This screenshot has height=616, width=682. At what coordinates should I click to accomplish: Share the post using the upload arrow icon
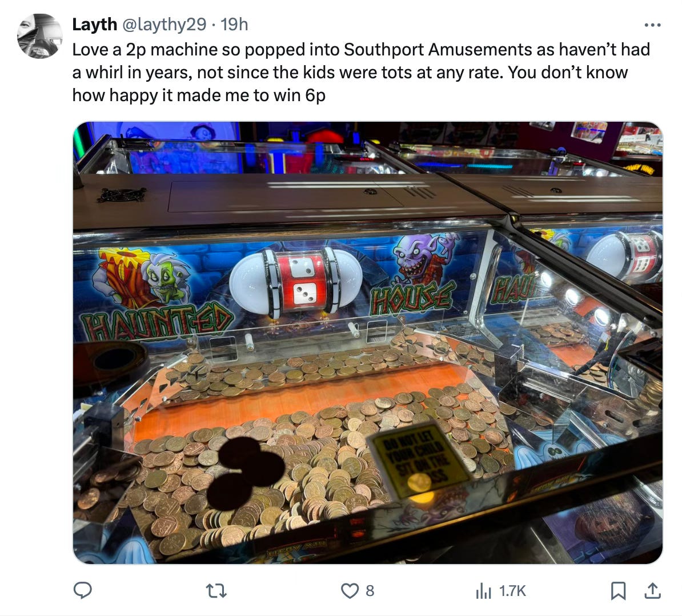(652, 591)
